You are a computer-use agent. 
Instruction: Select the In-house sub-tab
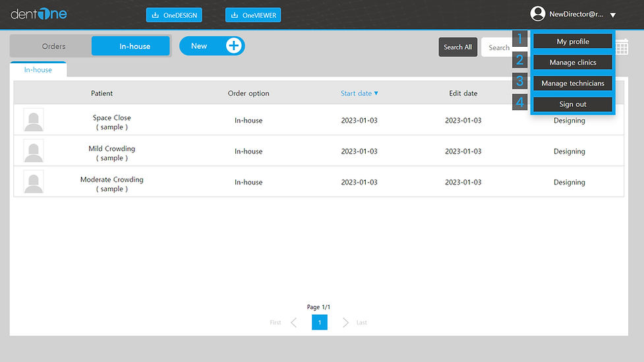[38, 69]
